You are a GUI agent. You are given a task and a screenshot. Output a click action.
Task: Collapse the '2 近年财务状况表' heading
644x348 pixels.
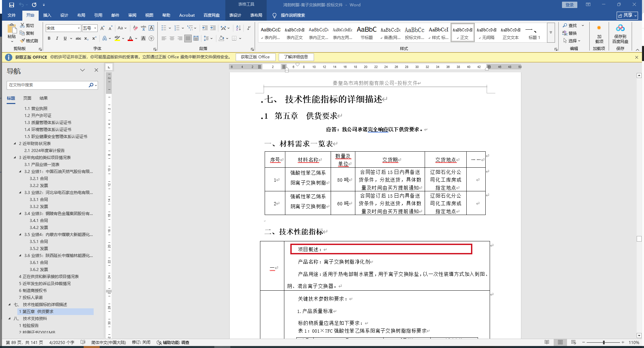[15, 144]
